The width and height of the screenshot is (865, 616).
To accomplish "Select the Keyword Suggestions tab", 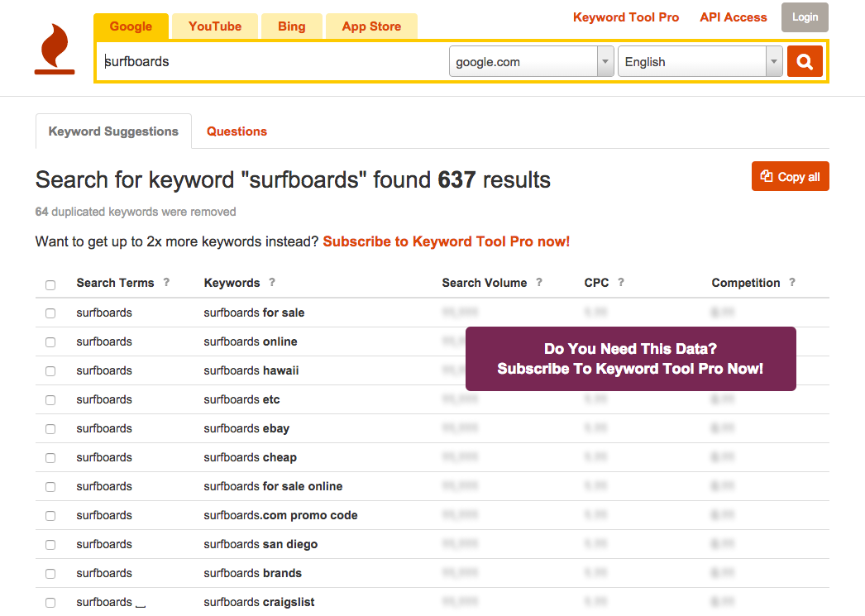I will [x=113, y=131].
